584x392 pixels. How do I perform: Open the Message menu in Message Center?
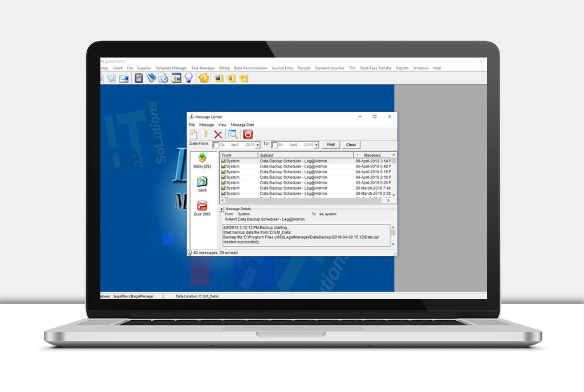[206, 125]
